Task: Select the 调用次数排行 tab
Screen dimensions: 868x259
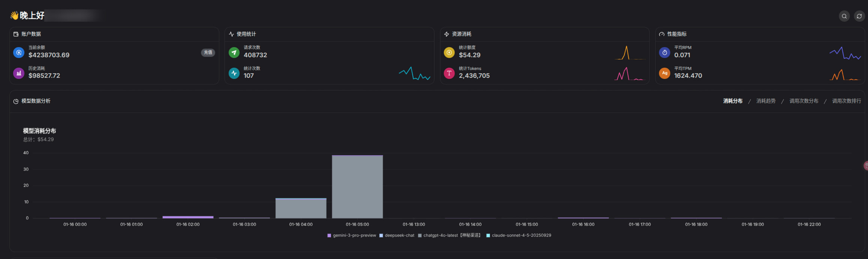Action: (846, 101)
